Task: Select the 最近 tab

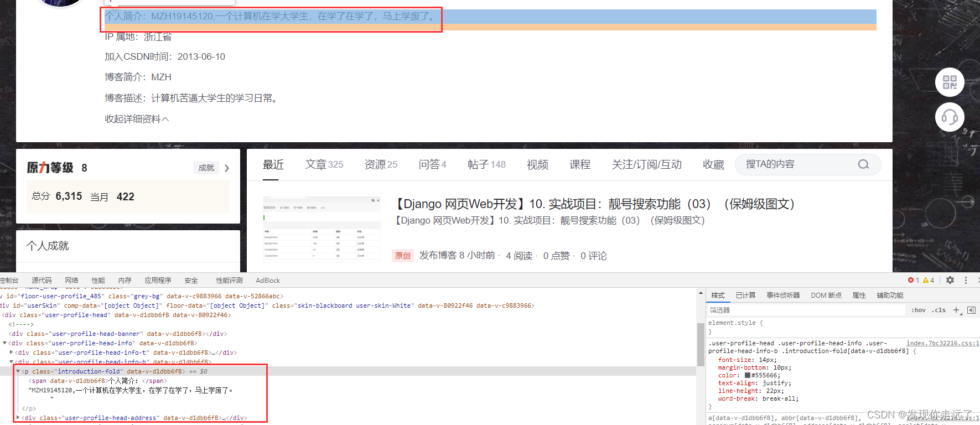Action: (273, 164)
